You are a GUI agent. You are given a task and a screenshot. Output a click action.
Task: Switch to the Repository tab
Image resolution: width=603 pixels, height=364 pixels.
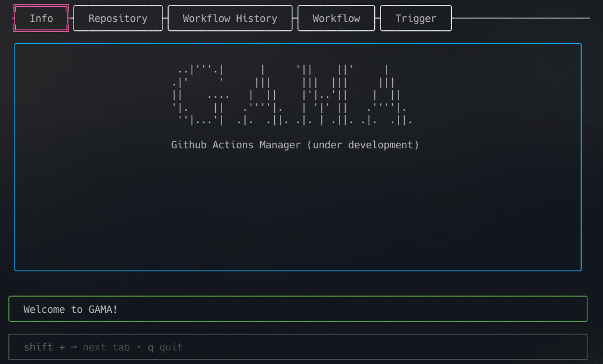117,18
